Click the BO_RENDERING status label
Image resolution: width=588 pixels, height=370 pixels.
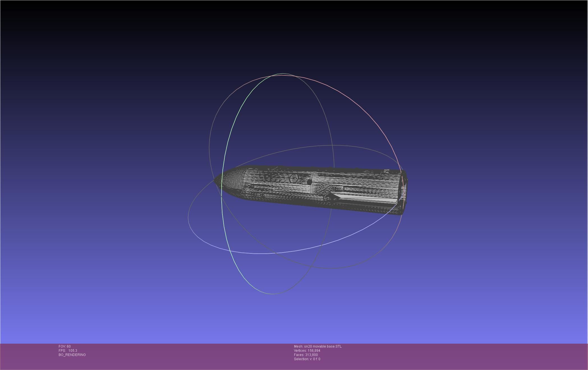[72, 355]
